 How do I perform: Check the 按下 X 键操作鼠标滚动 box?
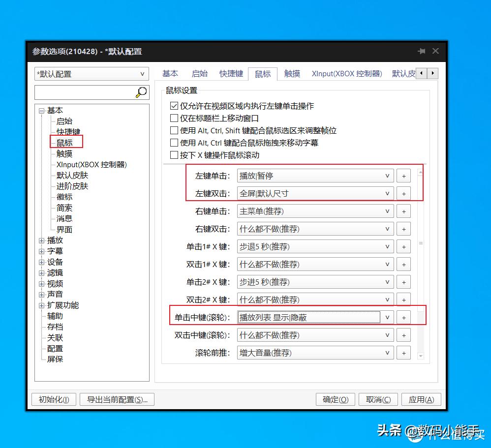tap(175, 155)
